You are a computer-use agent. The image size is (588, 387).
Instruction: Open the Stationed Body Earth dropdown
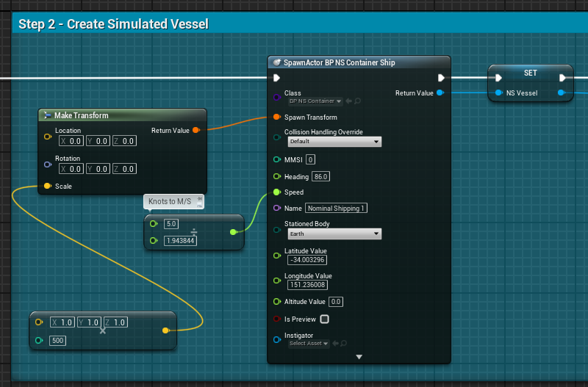click(x=333, y=234)
